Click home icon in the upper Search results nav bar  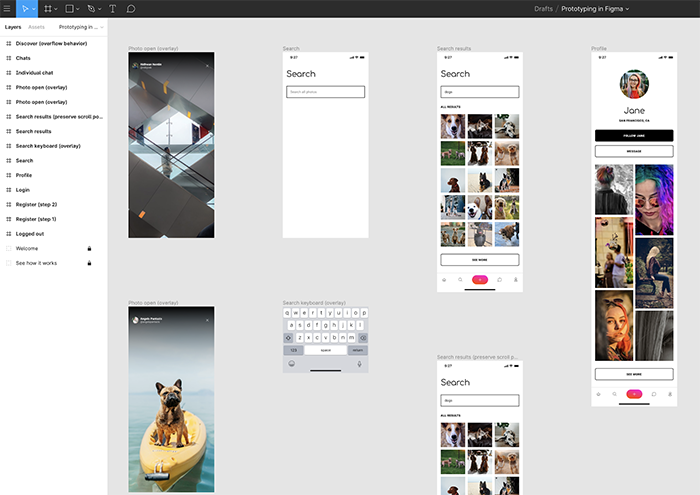click(x=444, y=280)
